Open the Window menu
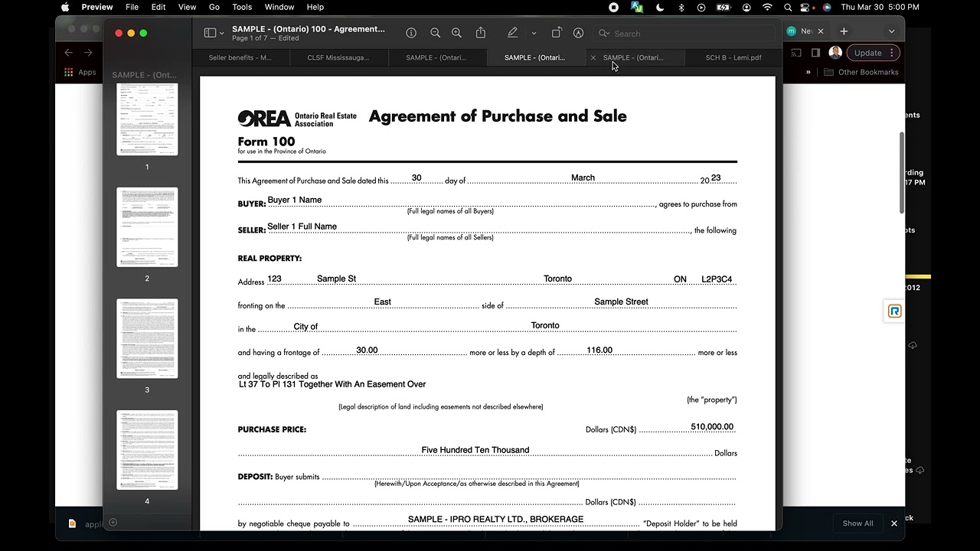Screen dimensions: 980x551 279,7
